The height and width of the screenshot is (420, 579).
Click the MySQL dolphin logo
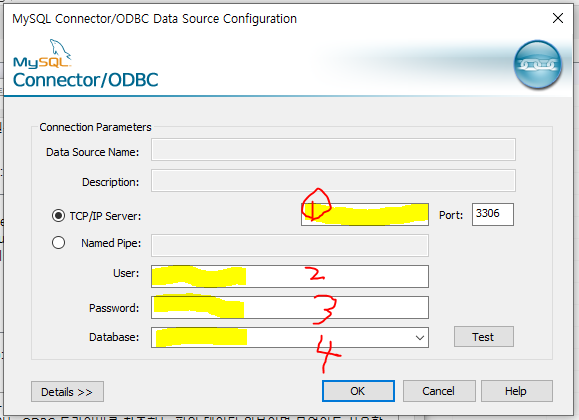pyautogui.click(x=42, y=54)
